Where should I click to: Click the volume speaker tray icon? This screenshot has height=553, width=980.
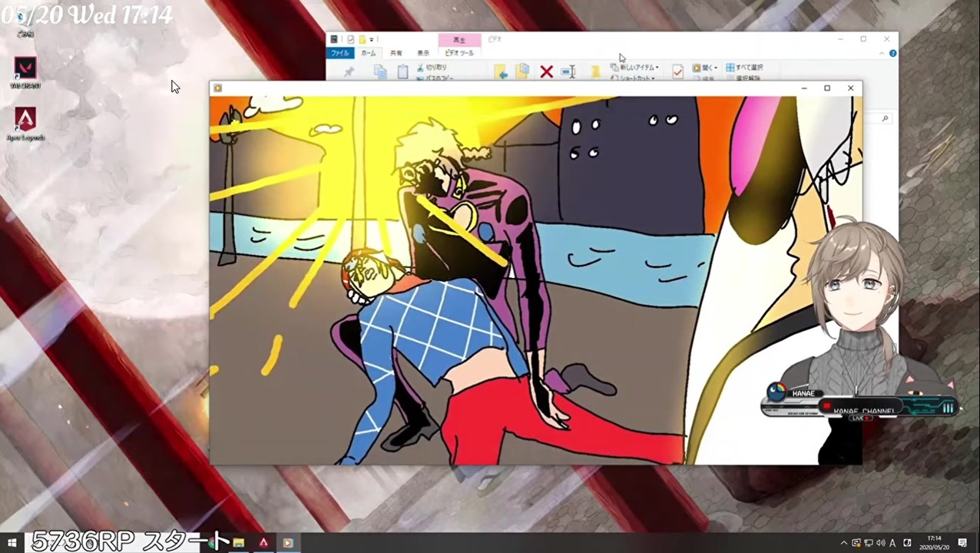880,542
